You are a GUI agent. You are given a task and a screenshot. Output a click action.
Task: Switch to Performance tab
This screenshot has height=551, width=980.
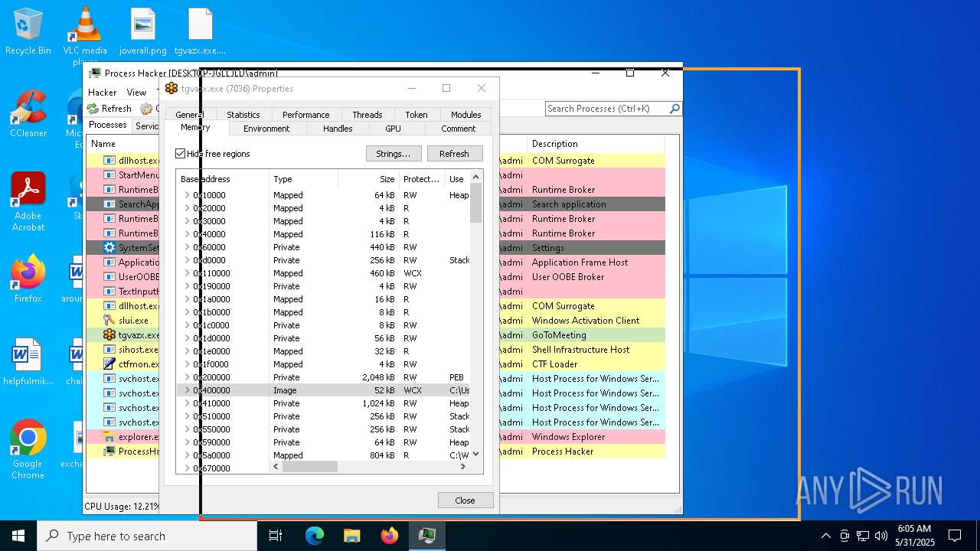pyautogui.click(x=305, y=115)
